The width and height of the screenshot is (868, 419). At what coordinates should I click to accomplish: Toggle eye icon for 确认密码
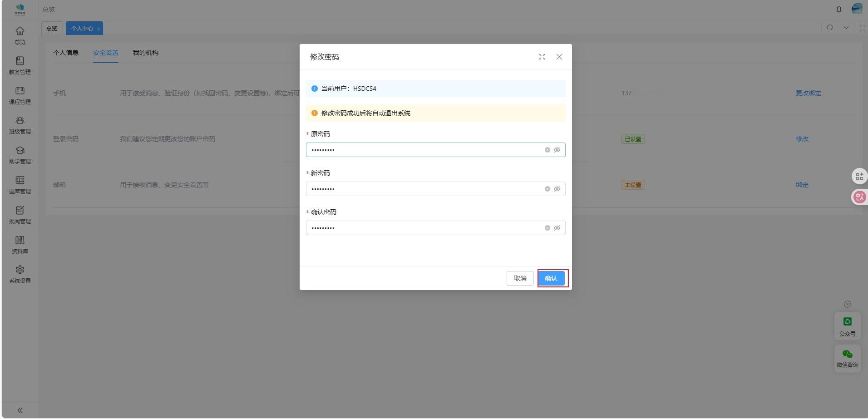point(557,228)
